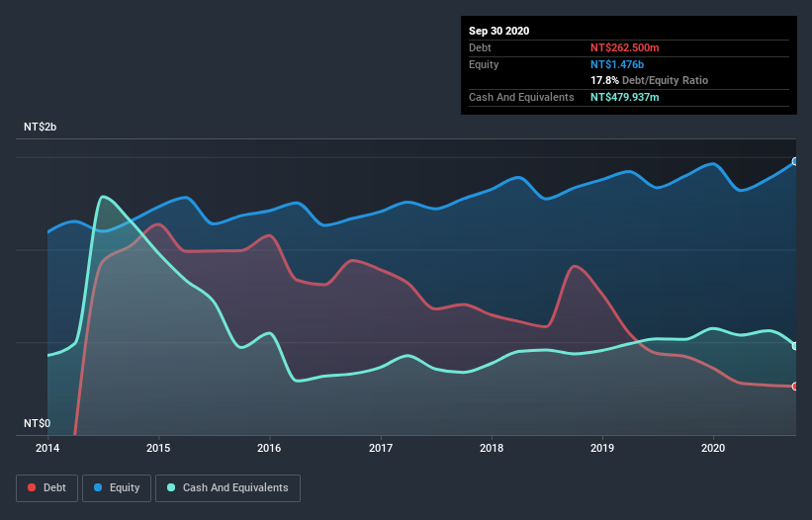The height and width of the screenshot is (520, 812).
Task: Toggle Cash And Equivalents legend button
Action: pyautogui.click(x=227, y=488)
